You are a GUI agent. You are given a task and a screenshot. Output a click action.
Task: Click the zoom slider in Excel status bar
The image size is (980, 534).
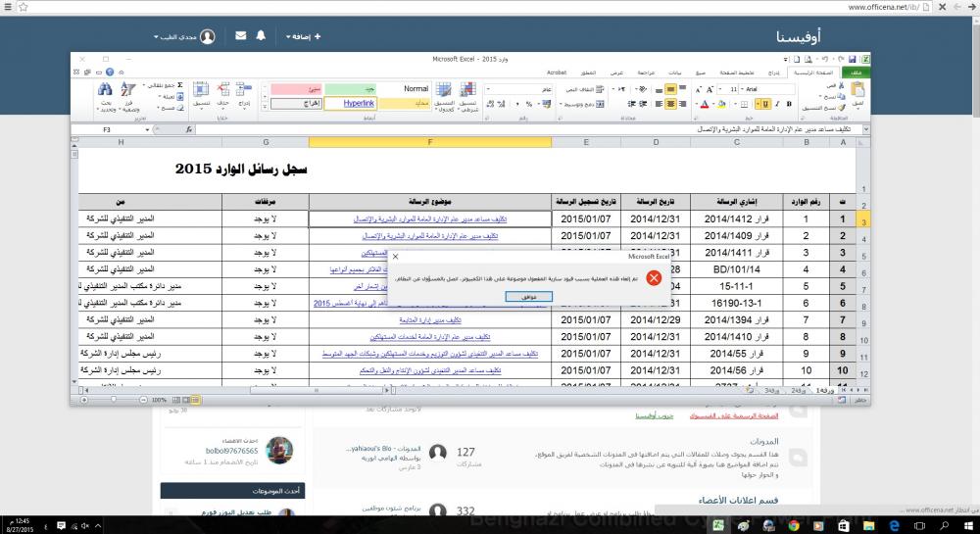point(114,400)
